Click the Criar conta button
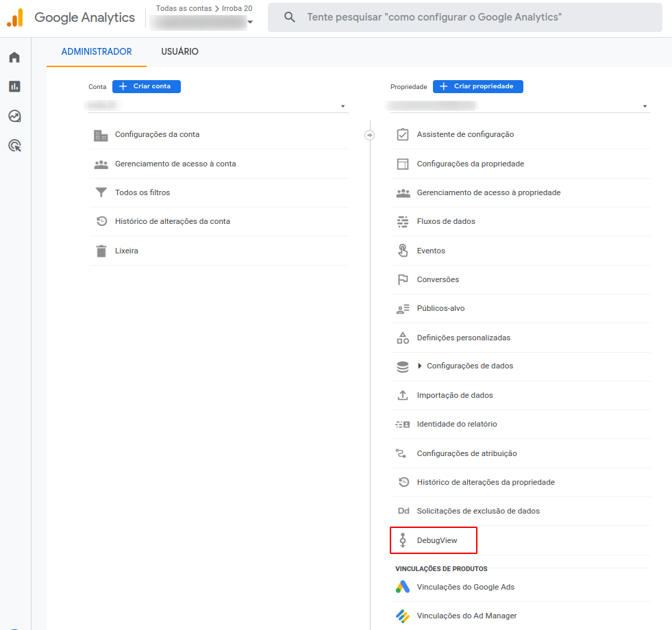 [x=147, y=86]
